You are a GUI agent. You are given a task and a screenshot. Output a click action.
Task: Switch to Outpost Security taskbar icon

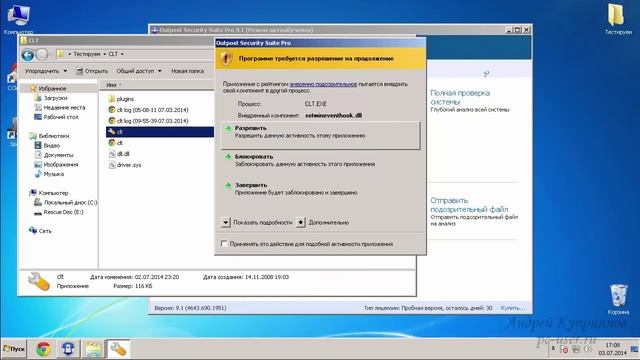pyautogui.click(x=68, y=349)
